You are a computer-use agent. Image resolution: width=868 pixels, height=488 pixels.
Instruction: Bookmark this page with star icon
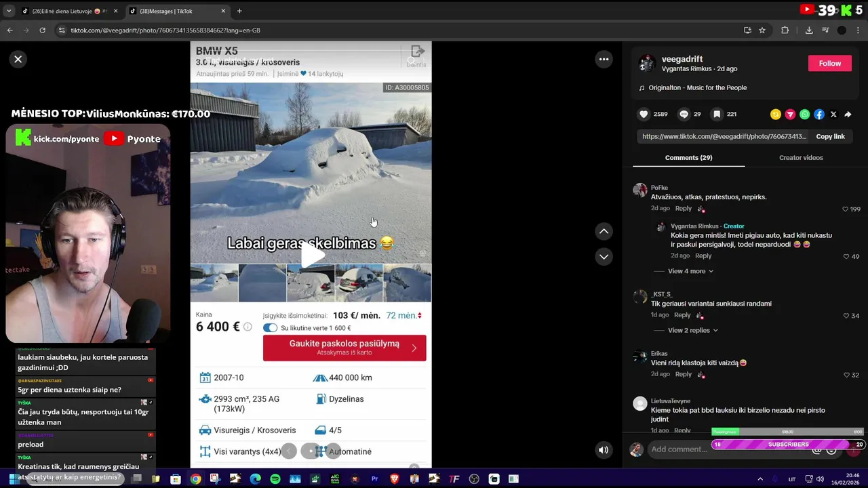coord(762,30)
